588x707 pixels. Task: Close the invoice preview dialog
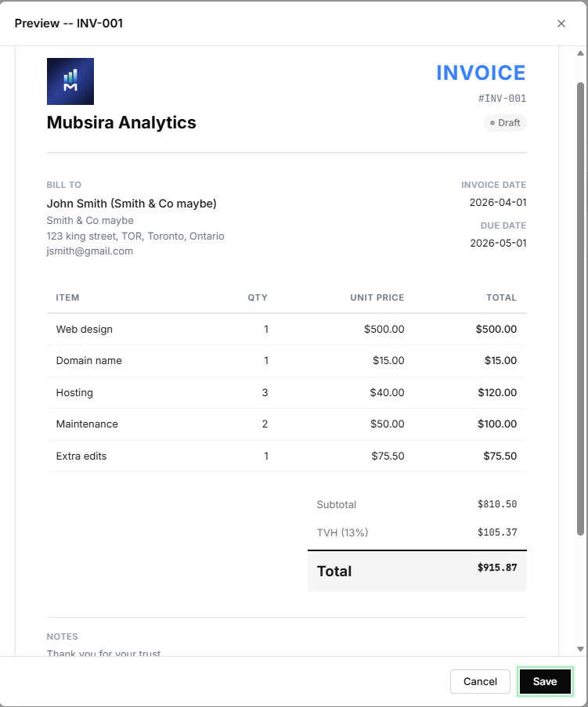(561, 23)
